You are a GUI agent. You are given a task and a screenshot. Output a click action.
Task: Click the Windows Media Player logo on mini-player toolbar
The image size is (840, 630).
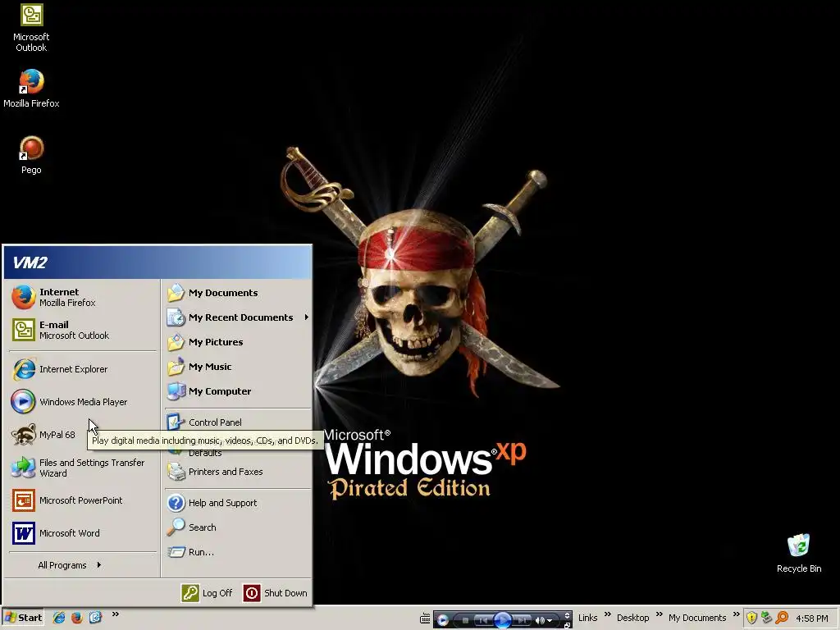click(x=442, y=620)
